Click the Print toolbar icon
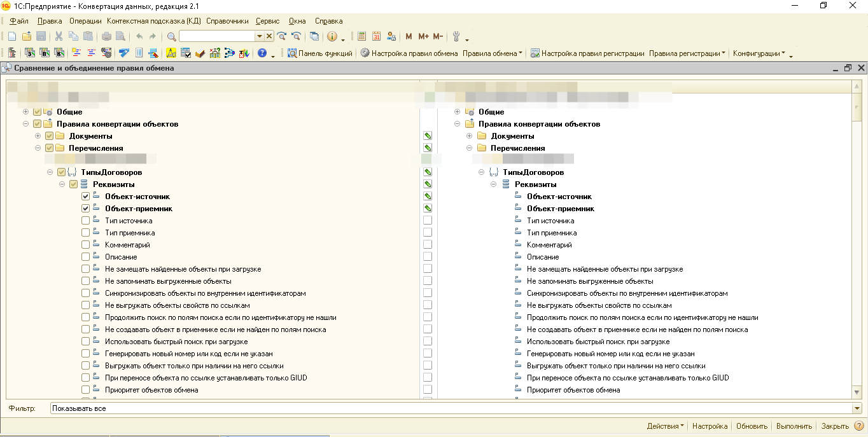 pos(106,36)
